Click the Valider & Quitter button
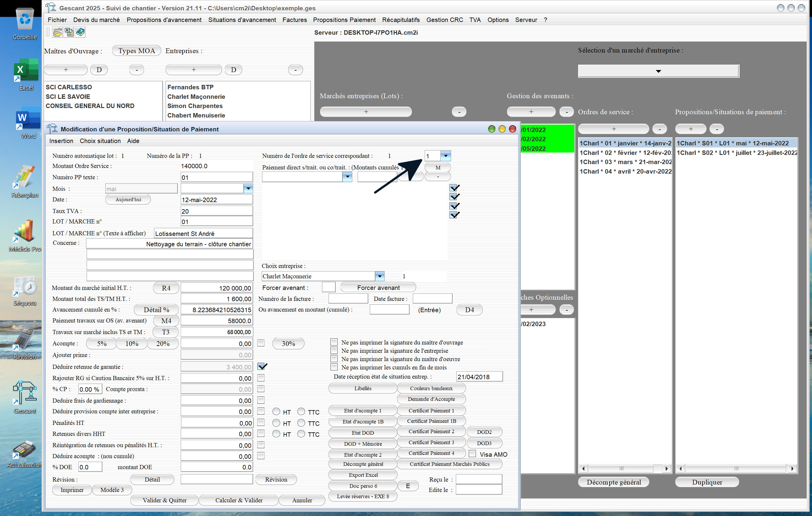This screenshot has width=812, height=516. tap(164, 500)
